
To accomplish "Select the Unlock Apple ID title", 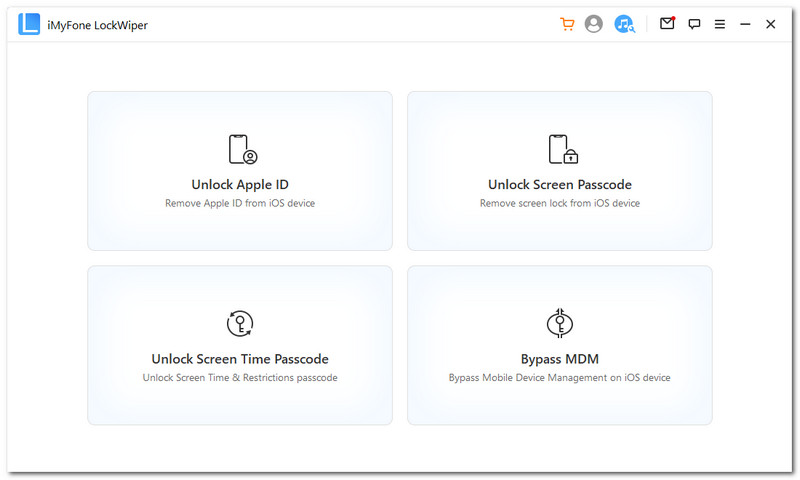I will point(240,185).
